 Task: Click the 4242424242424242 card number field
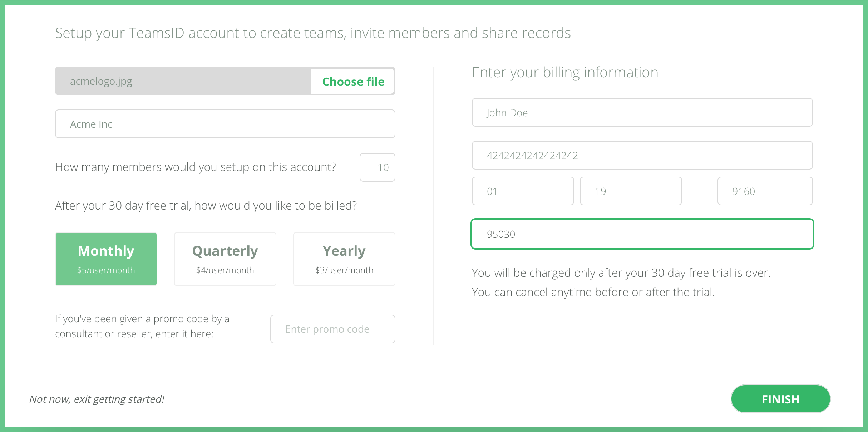pos(642,155)
